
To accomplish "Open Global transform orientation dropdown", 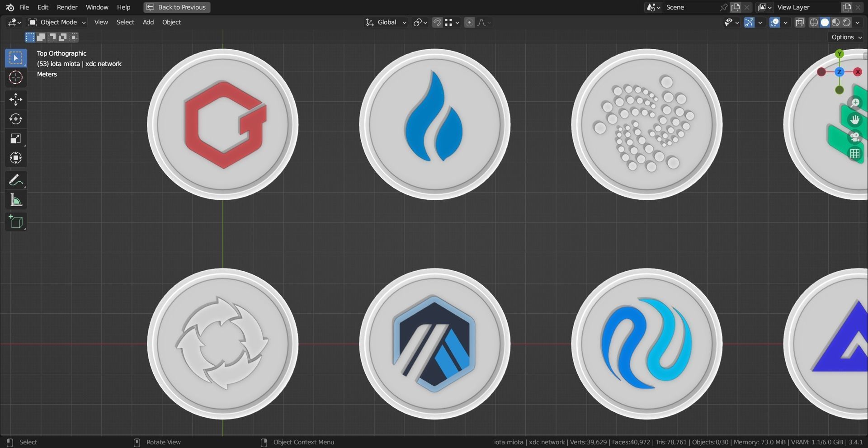I will coord(386,22).
